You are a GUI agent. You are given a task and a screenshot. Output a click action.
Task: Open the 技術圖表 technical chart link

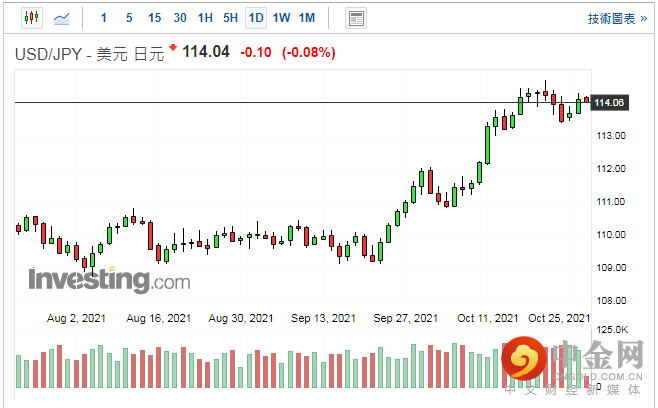611,18
